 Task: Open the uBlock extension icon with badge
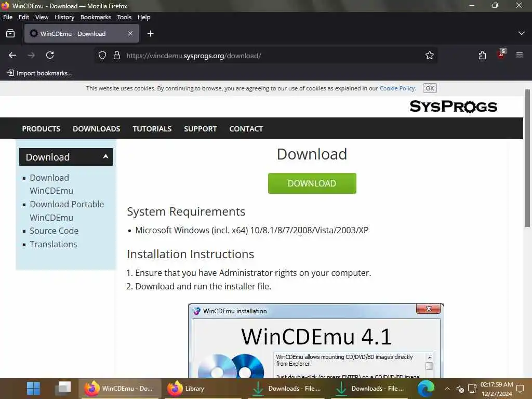[501, 54]
